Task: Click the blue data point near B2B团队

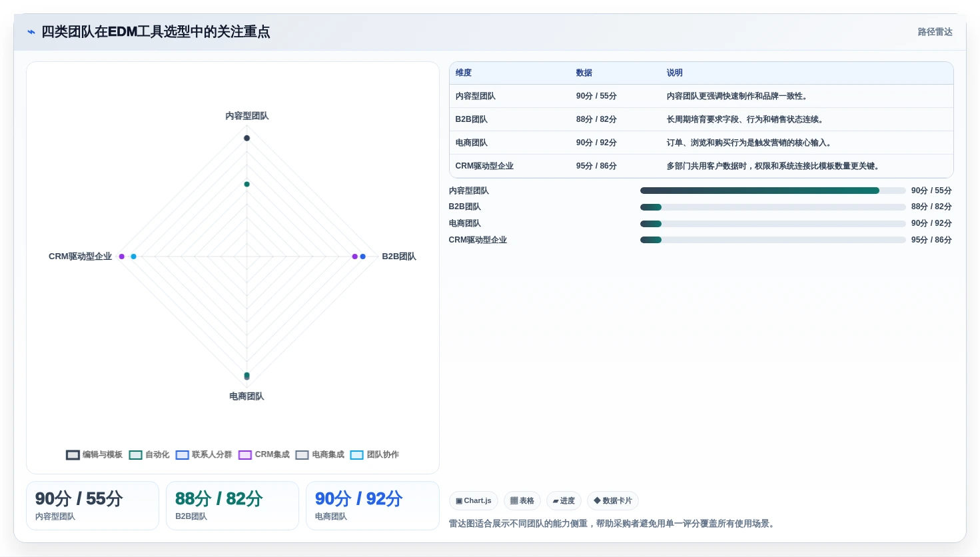Action: (363, 257)
